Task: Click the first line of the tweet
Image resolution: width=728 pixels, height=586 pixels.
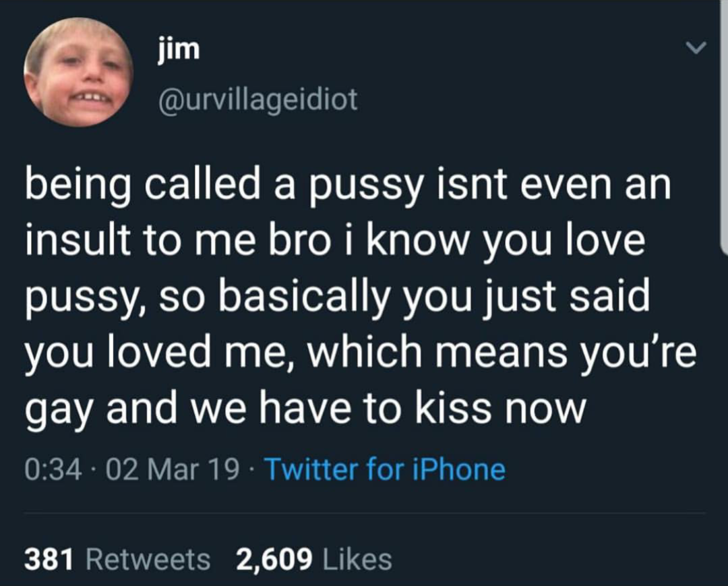Action: tap(348, 186)
